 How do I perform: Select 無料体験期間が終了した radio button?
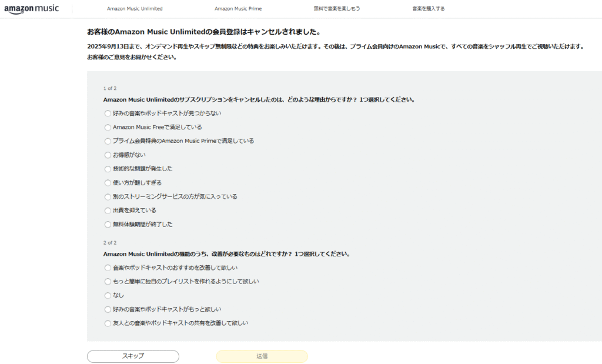[108, 225]
